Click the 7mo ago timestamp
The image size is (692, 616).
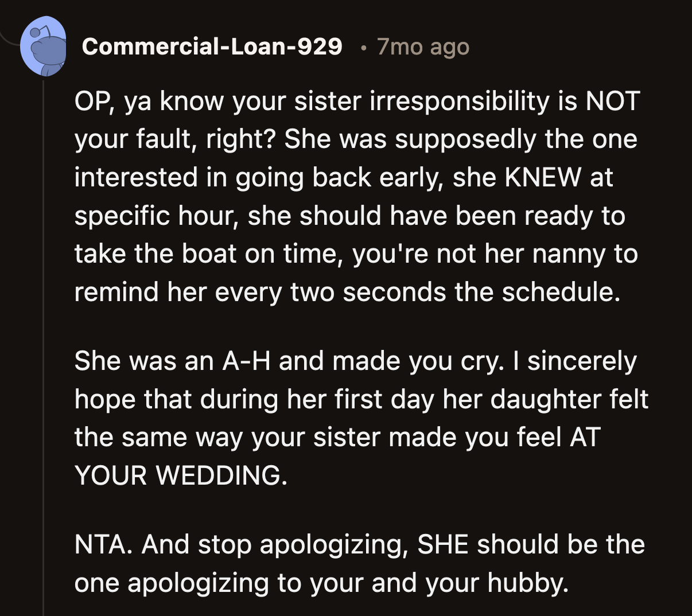click(422, 47)
